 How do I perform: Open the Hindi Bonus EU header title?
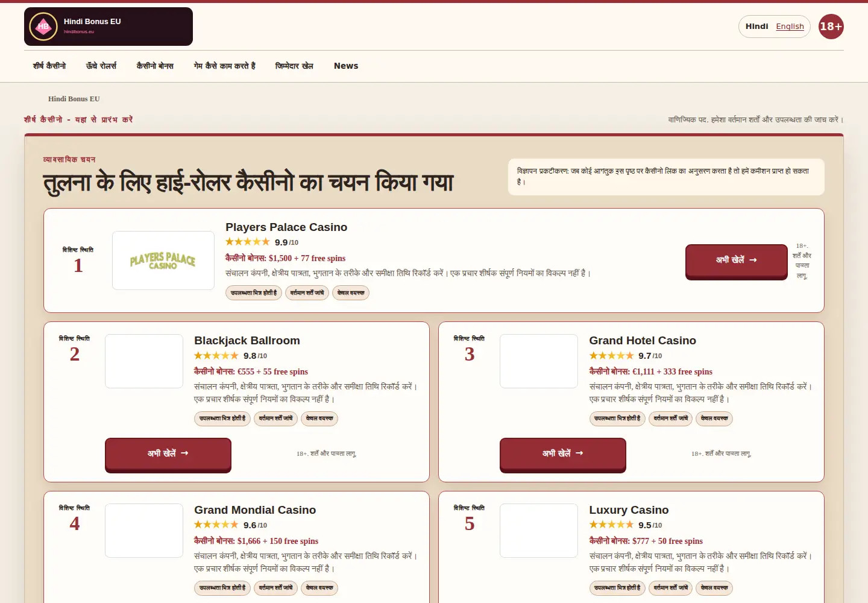[x=92, y=21]
